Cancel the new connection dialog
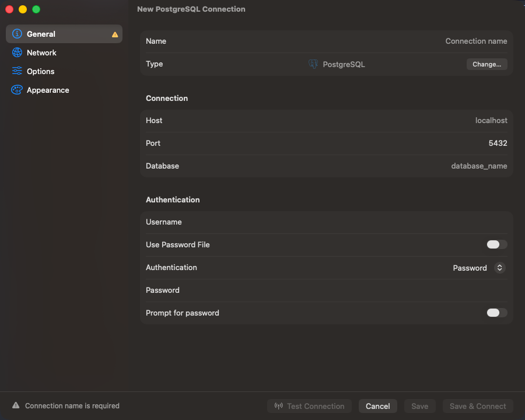 pyautogui.click(x=377, y=406)
